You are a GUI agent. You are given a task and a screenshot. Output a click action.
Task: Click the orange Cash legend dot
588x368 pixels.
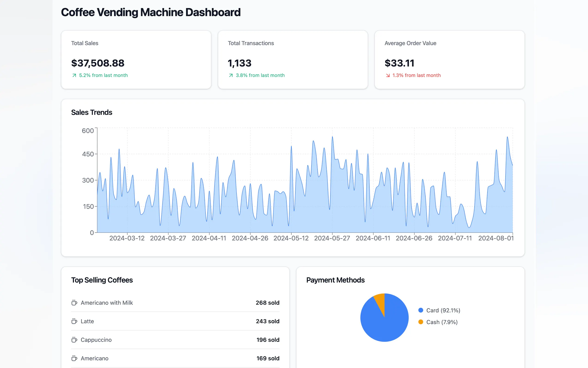pyautogui.click(x=421, y=322)
